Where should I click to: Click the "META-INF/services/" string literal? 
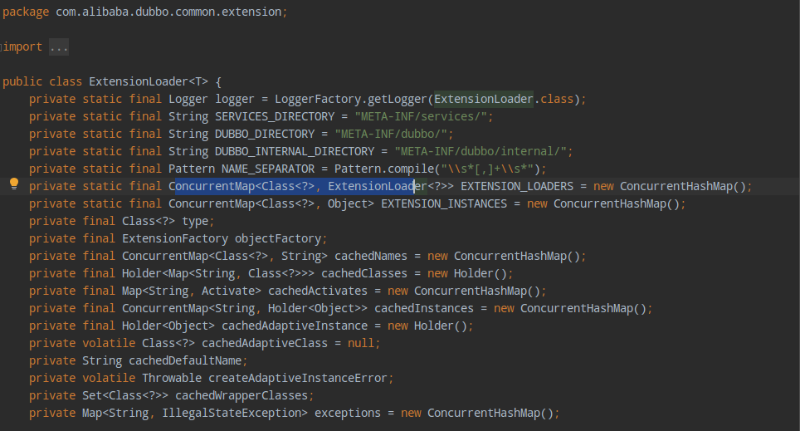[421, 117]
